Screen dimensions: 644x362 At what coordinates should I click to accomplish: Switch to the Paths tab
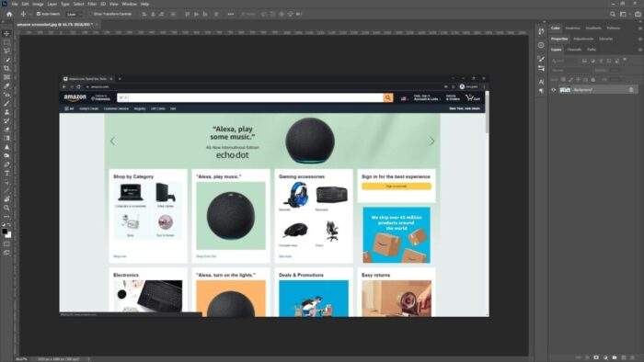(x=592, y=50)
